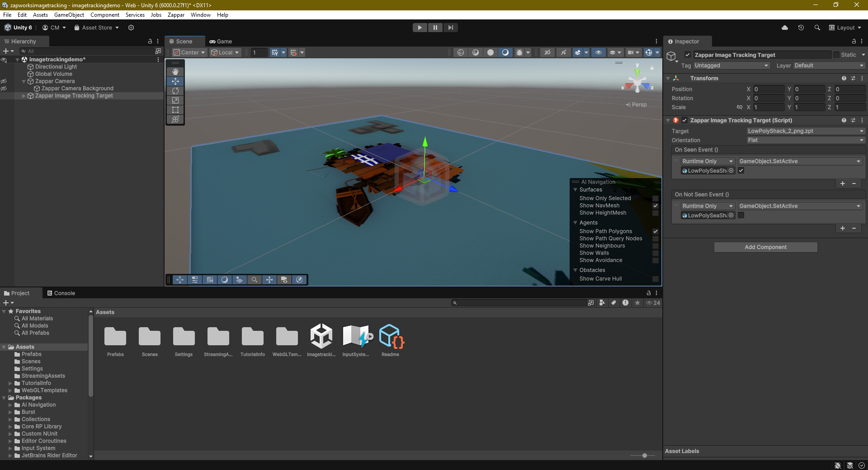This screenshot has width=868, height=470.
Task: Select the Scale tool in scene toolbar
Action: 175,100
